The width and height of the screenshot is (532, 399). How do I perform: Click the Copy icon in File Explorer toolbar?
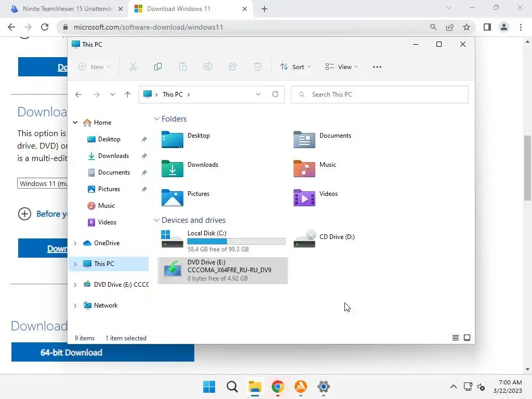(x=158, y=67)
